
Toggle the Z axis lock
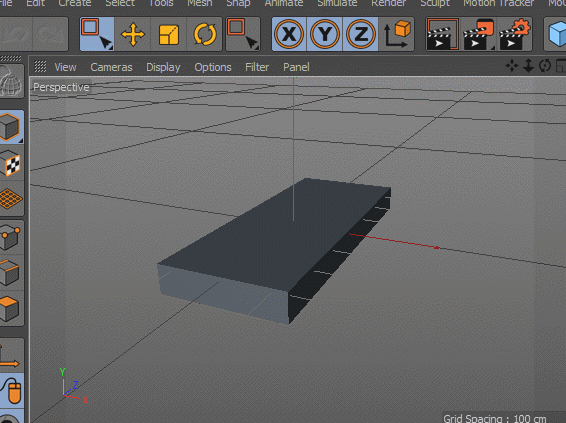pyautogui.click(x=360, y=34)
